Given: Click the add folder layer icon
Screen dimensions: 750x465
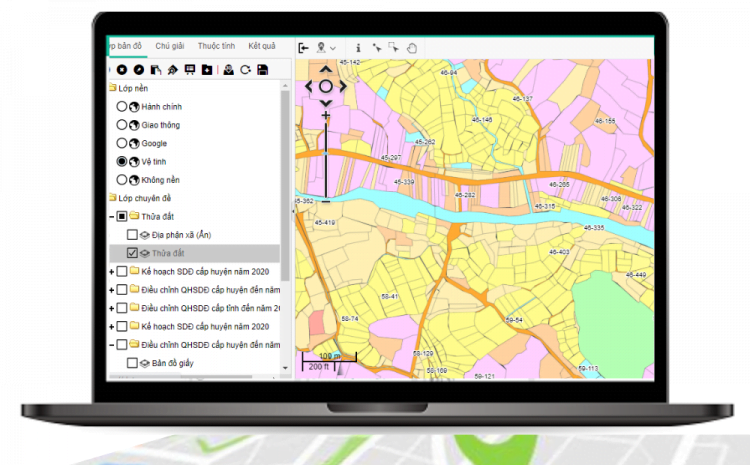Looking at the screenshot, I should click(x=206, y=69).
